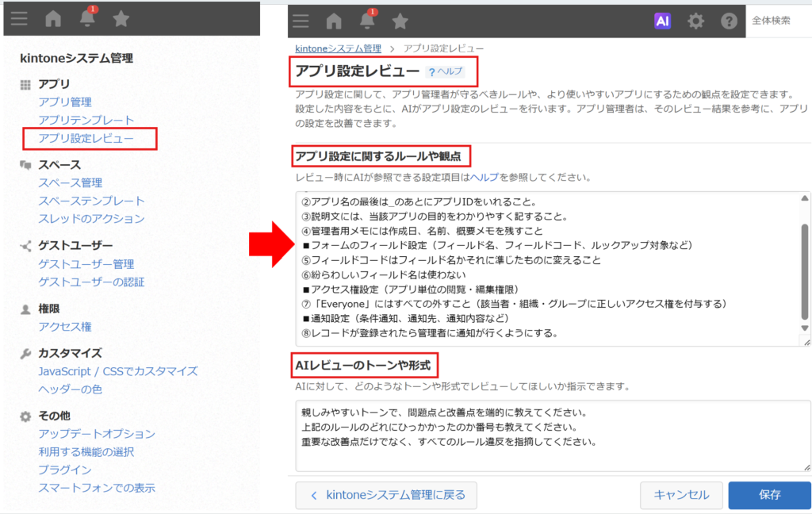Open the help question mark icon
Viewport: 812px width, 514px height.
click(x=729, y=21)
